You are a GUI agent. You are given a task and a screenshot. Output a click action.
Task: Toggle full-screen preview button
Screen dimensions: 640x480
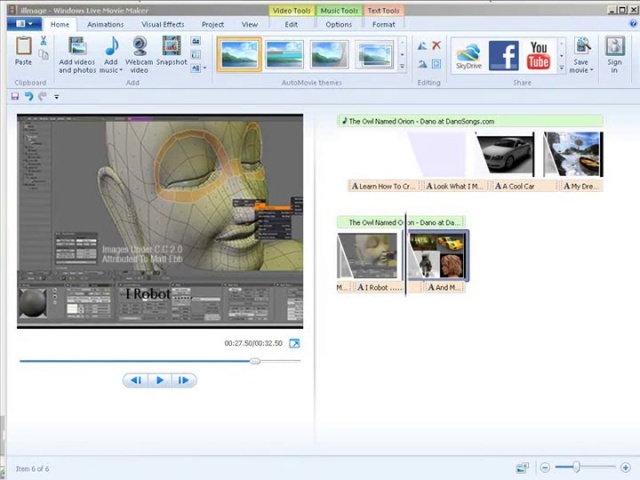coord(294,344)
